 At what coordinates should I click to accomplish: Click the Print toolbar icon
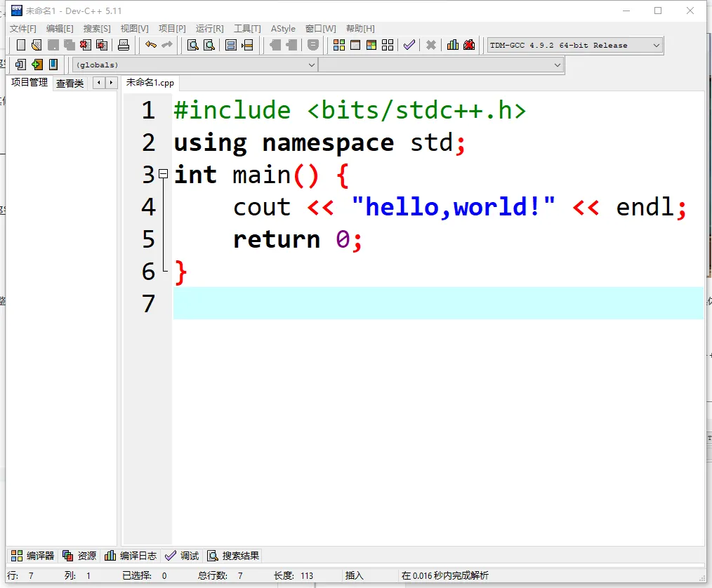[x=124, y=45]
